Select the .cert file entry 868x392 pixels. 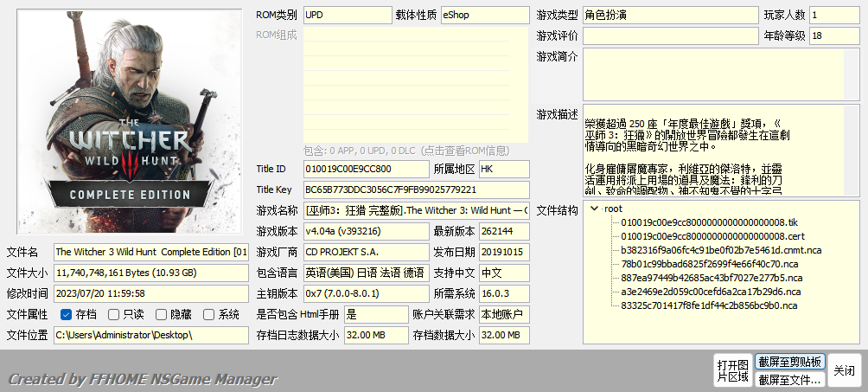pos(712,236)
